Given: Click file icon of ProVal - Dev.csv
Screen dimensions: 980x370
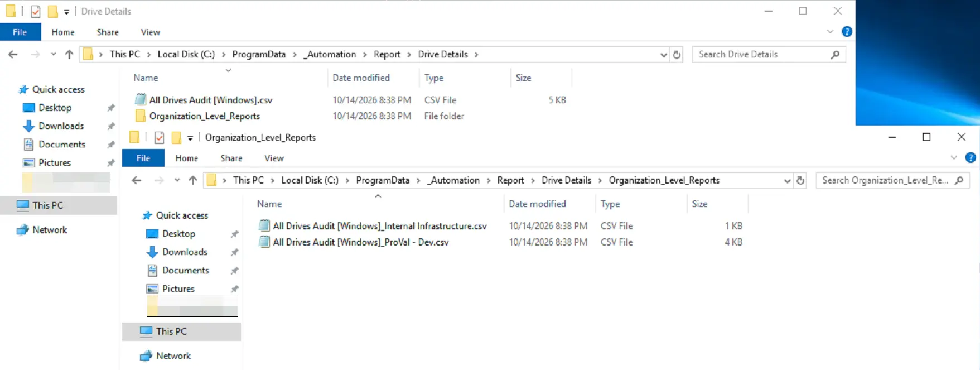Looking at the screenshot, I should (264, 242).
